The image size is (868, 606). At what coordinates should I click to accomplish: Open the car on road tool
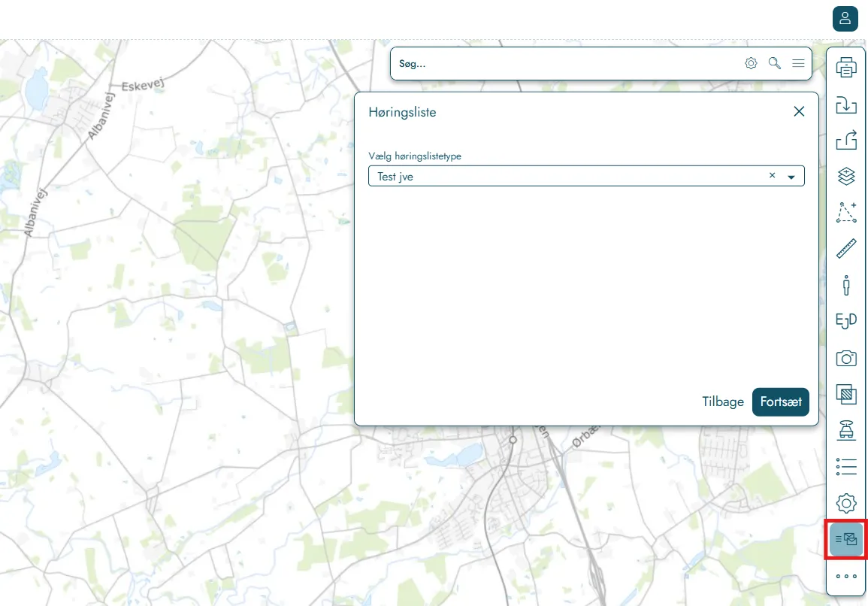[x=846, y=430]
